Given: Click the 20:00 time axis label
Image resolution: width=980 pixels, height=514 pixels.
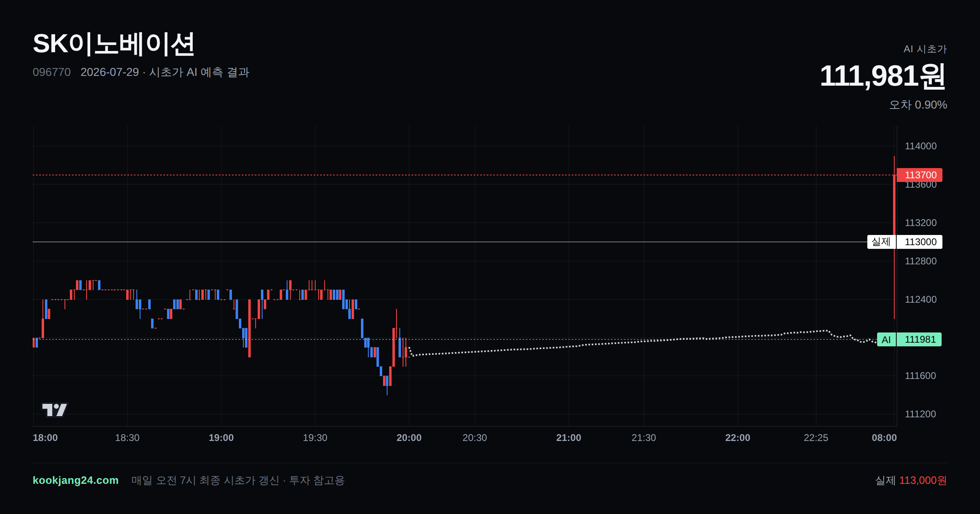Looking at the screenshot, I should click(409, 438).
